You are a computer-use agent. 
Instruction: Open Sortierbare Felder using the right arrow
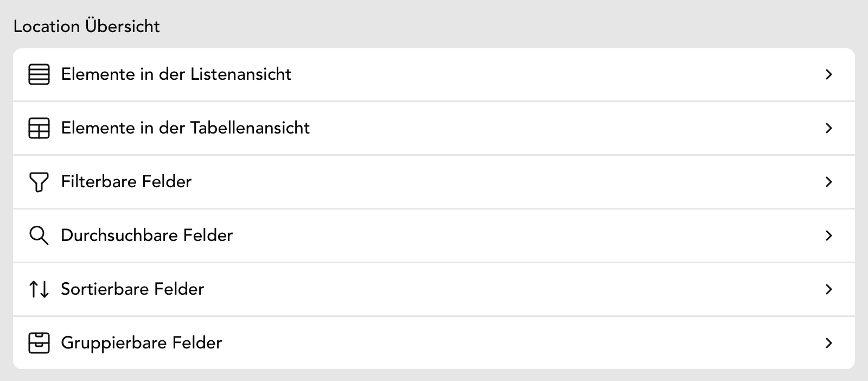(828, 289)
